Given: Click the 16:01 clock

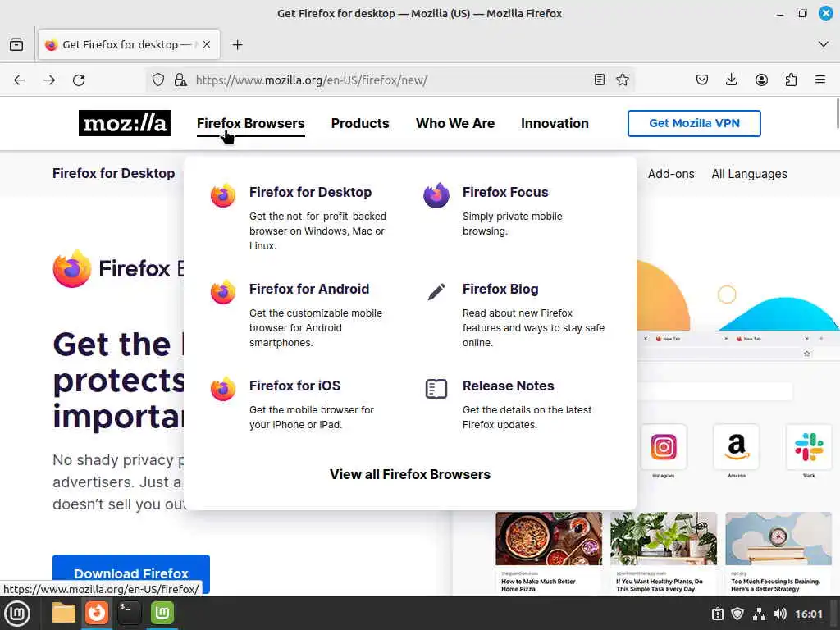Looking at the screenshot, I should click(808, 614).
